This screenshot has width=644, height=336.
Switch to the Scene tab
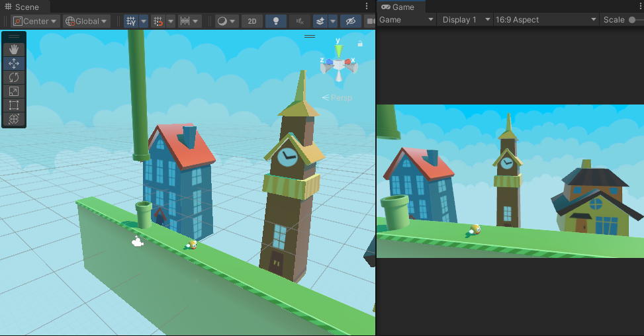click(22, 7)
